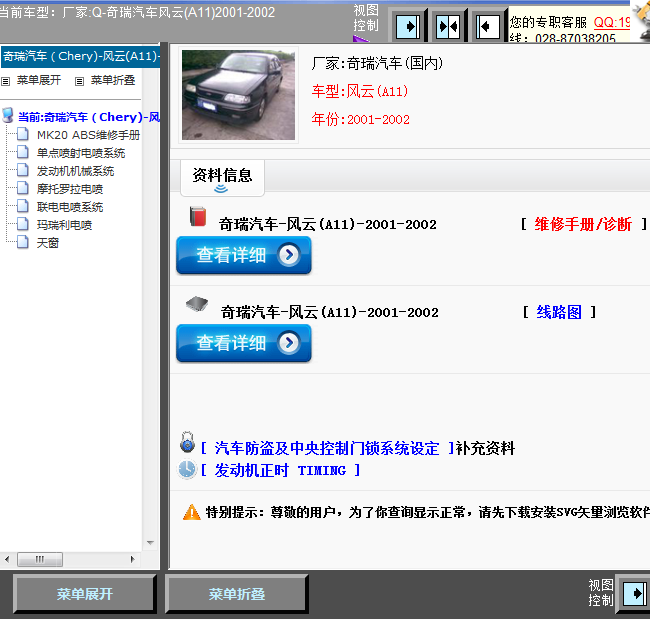650x619 pixels.
Task: Click the clock engine timing icon
Action: pos(187,469)
